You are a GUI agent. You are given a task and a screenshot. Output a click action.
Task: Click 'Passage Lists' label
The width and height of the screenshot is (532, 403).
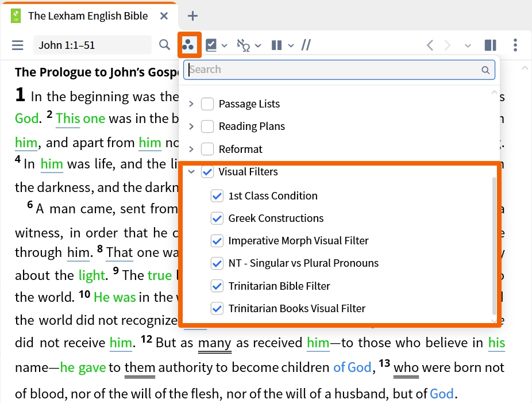[x=249, y=104]
